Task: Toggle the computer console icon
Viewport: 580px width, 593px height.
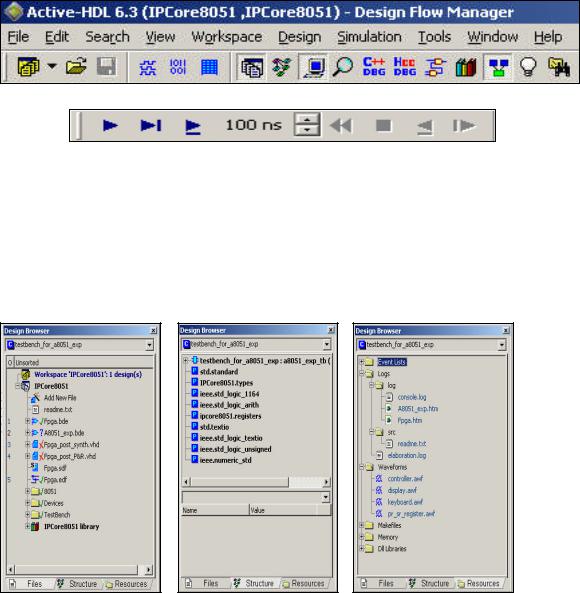Action: coord(313,67)
